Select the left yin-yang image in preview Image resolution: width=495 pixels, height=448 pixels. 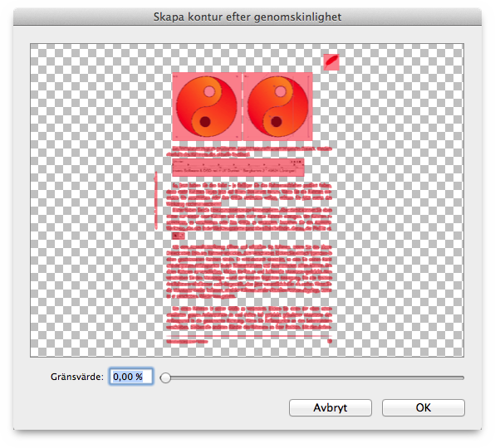coord(207,106)
